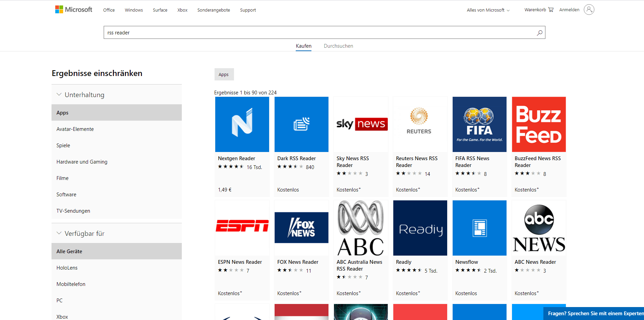
Task: Open the Xbox menu in top navigation
Action: point(182,10)
